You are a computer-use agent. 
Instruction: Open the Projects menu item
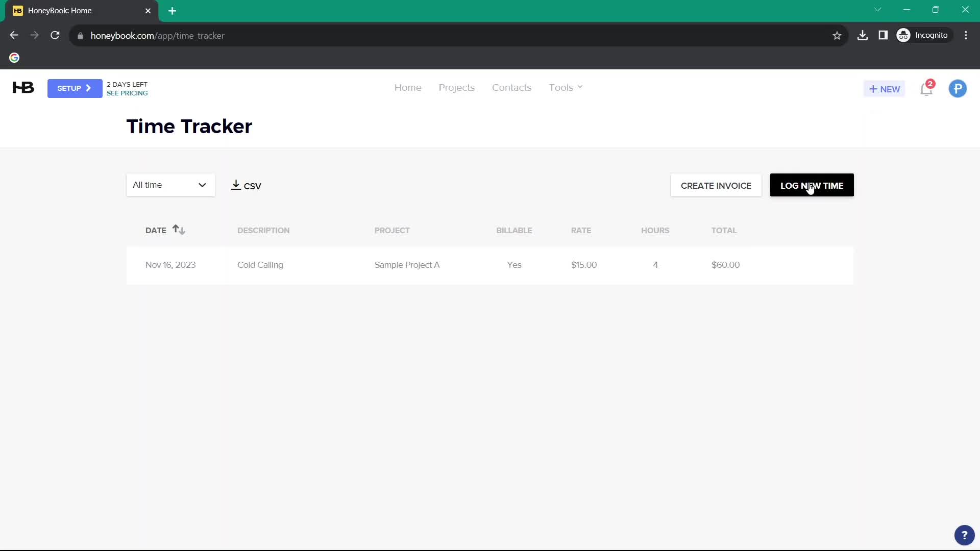click(x=456, y=87)
